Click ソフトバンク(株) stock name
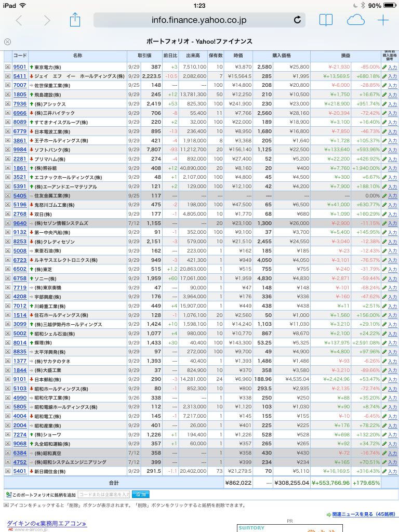The height and width of the screenshot is (532, 399). (52, 150)
